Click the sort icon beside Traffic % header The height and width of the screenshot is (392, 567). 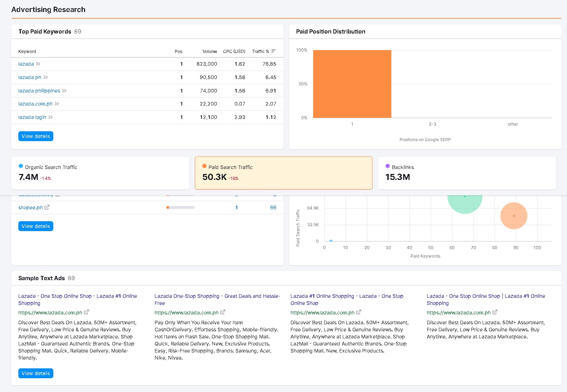click(274, 51)
